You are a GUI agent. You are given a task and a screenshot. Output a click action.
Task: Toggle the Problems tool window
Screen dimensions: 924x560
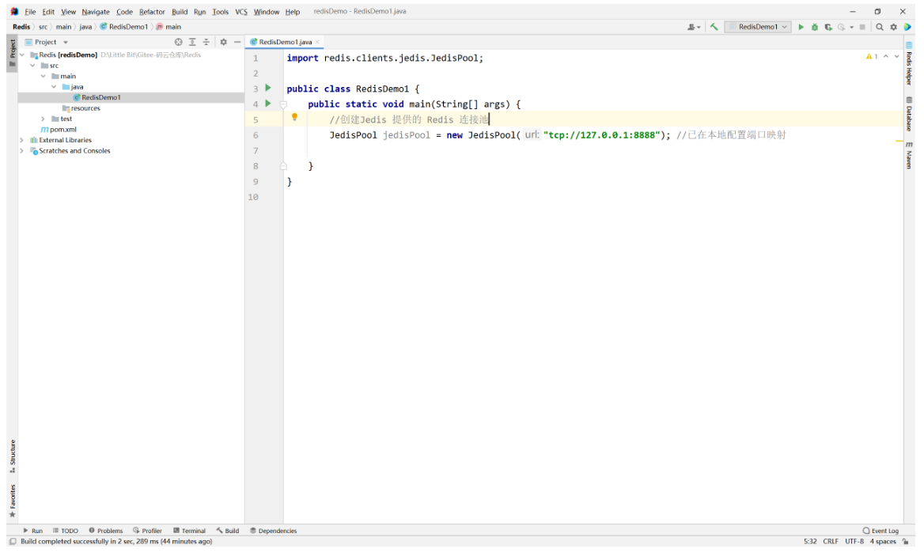click(x=106, y=531)
